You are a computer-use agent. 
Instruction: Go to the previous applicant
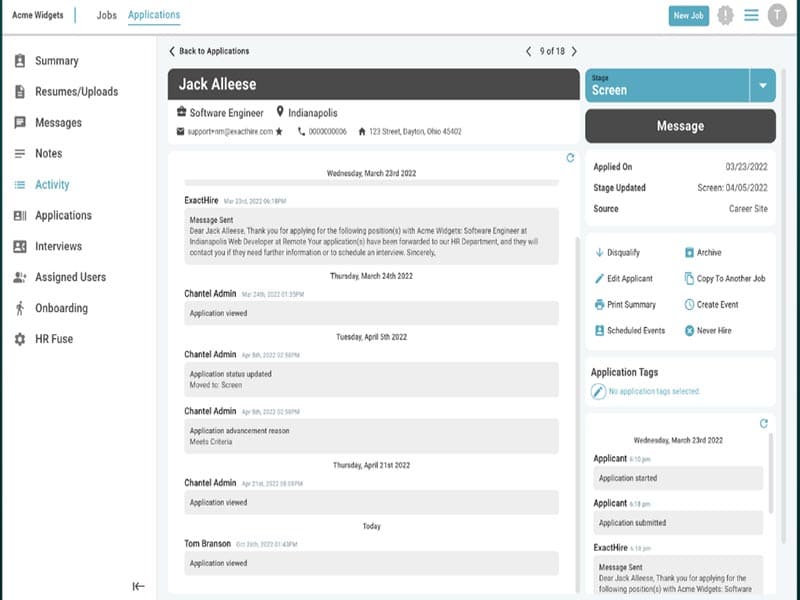(x=529, y=51)
